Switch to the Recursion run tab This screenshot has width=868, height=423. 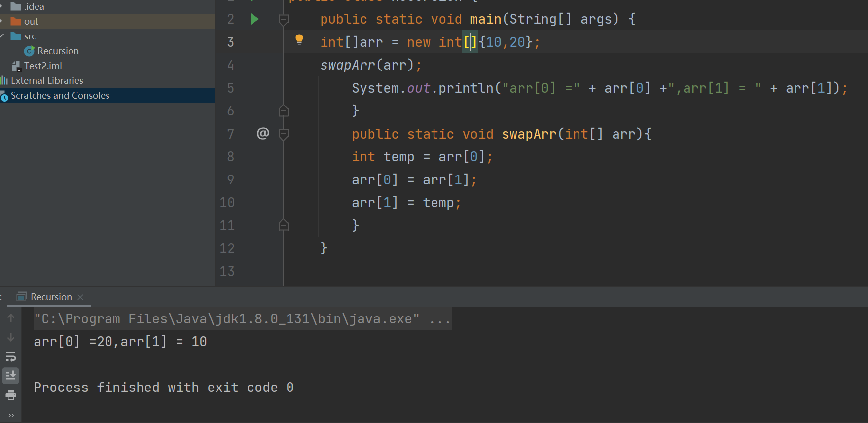(x=51, y=297)
